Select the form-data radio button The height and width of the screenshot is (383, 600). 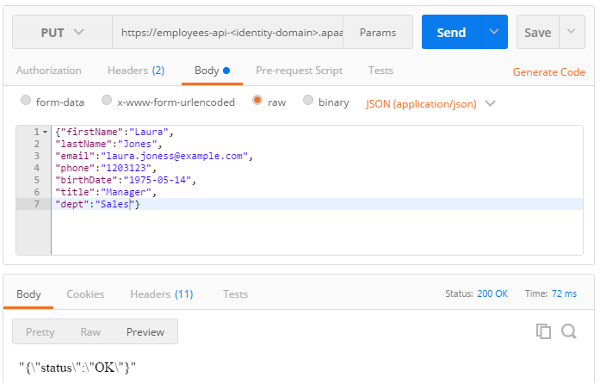(26, 100)
